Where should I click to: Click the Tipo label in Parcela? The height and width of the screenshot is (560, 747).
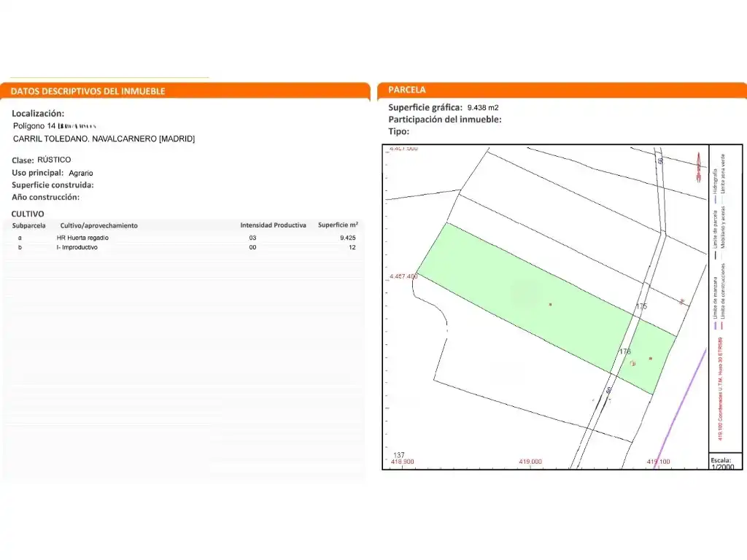click(399, 131)
